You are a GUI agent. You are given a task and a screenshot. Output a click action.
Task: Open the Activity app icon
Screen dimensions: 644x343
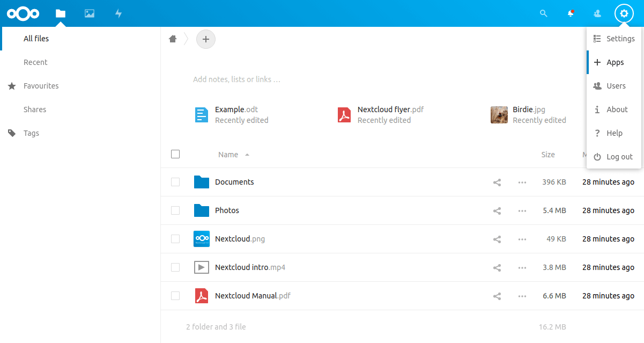pos(118,13)
